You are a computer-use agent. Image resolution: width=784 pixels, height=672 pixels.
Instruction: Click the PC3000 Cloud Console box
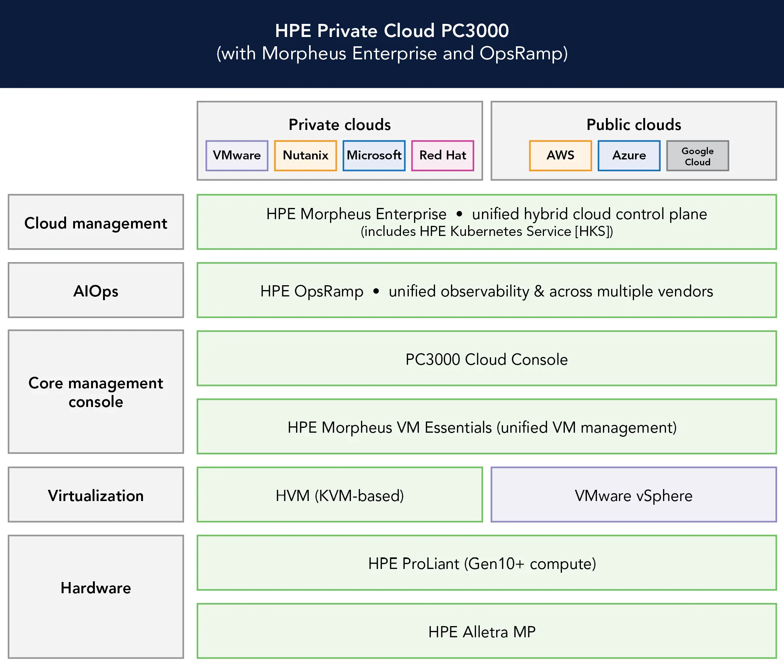(x=486, y=358)
